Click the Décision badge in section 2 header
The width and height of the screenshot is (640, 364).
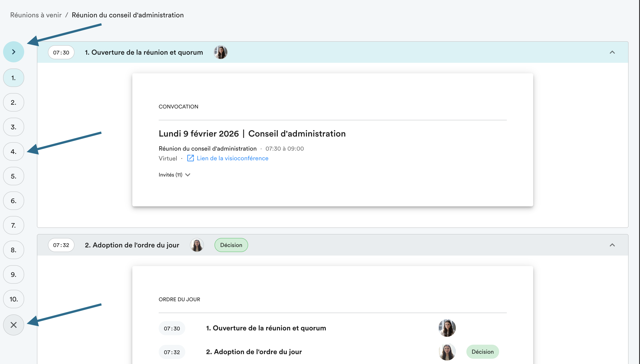pos(231,245)
